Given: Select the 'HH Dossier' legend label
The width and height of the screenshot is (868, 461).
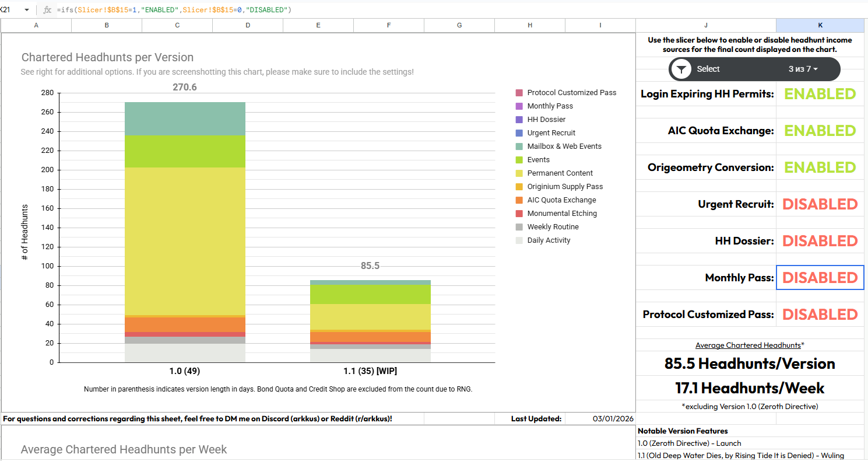Looking at the screenshot, I should coord(546,120).
